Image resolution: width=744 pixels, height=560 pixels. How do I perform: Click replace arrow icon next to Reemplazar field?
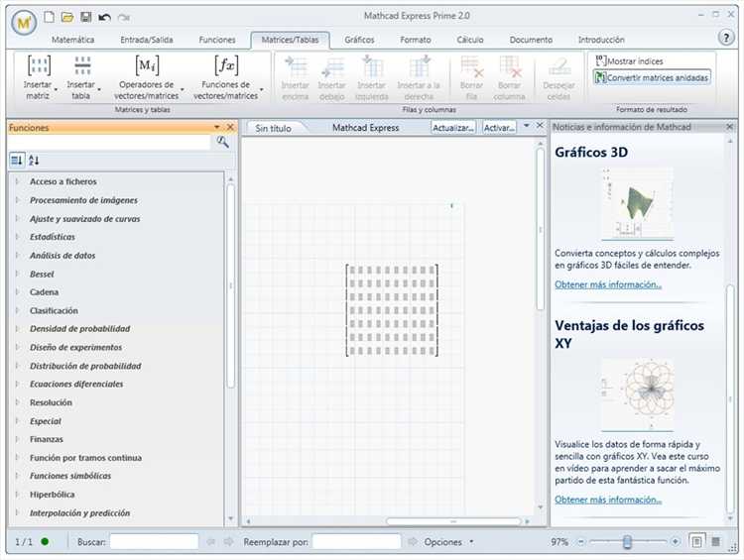(x=413, y=541)
